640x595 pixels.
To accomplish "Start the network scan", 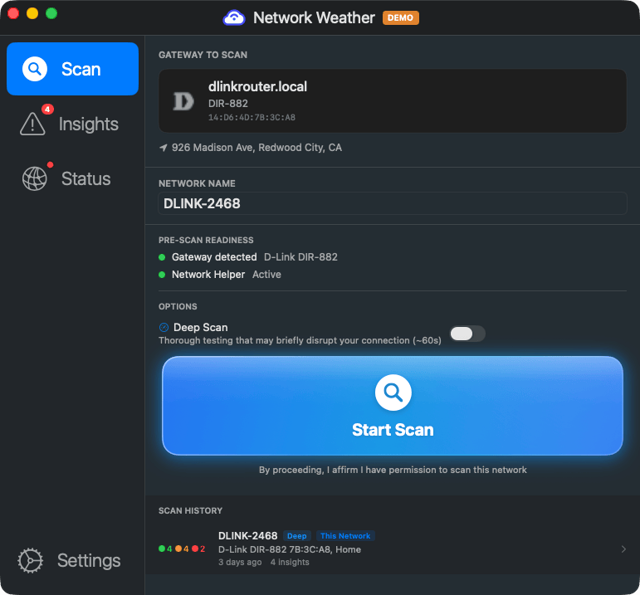I will tap(393, 406).
